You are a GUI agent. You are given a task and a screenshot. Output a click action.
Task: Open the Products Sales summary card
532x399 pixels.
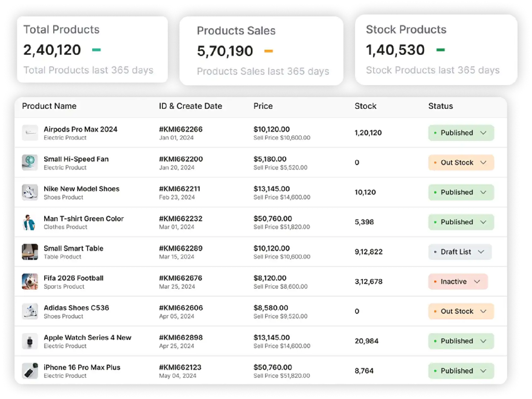261,51
